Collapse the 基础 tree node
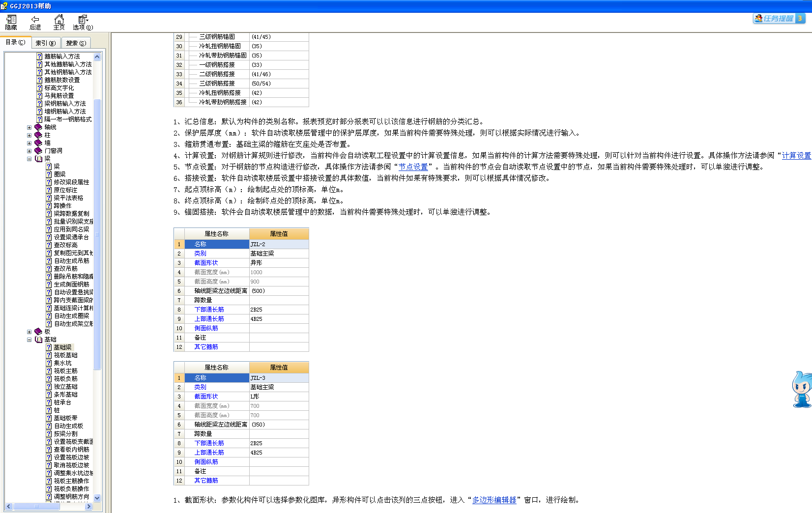 point(29,340)
